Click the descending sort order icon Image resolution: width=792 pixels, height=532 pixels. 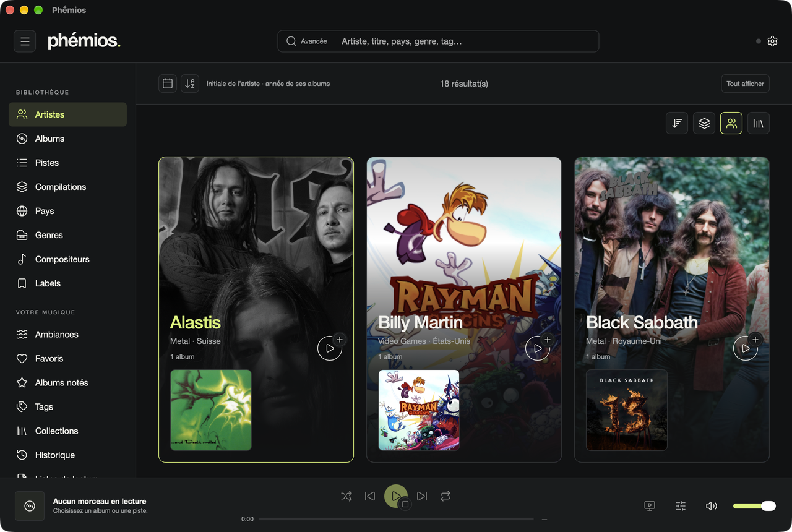click(x=677, y=124)
